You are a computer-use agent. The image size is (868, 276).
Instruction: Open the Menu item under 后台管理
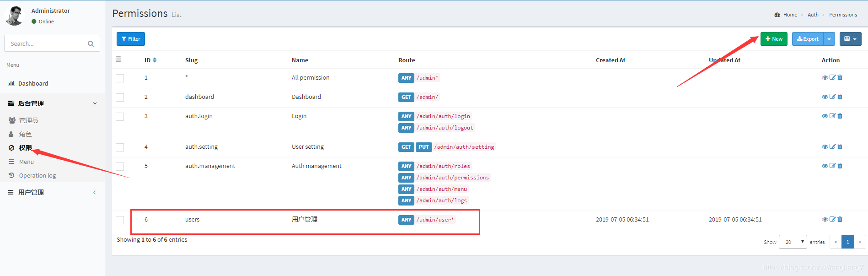pyautogui.click(x=52, y=162)
